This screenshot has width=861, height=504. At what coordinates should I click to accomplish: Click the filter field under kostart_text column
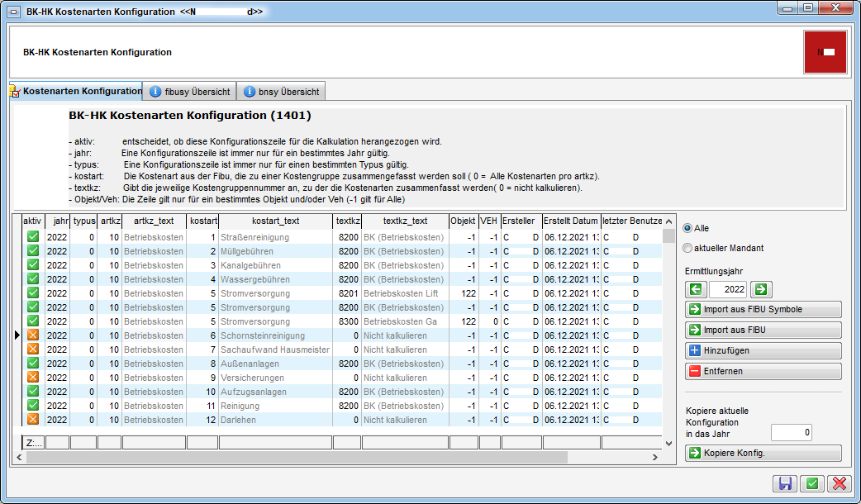275,443
